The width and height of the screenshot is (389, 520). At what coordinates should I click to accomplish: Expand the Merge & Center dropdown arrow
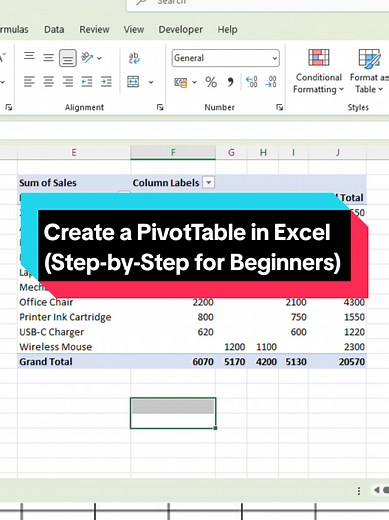151,82
